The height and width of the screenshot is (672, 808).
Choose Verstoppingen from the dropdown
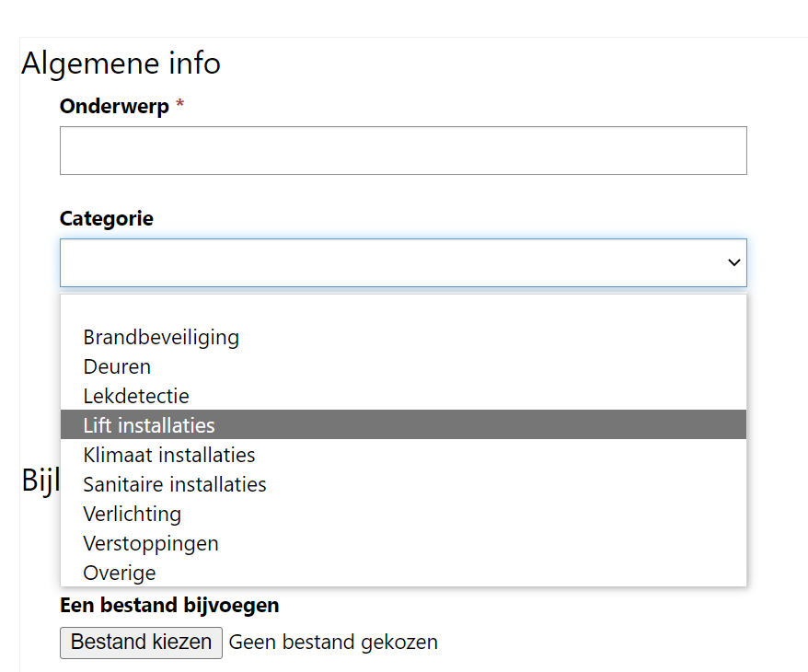coord(151,543)
